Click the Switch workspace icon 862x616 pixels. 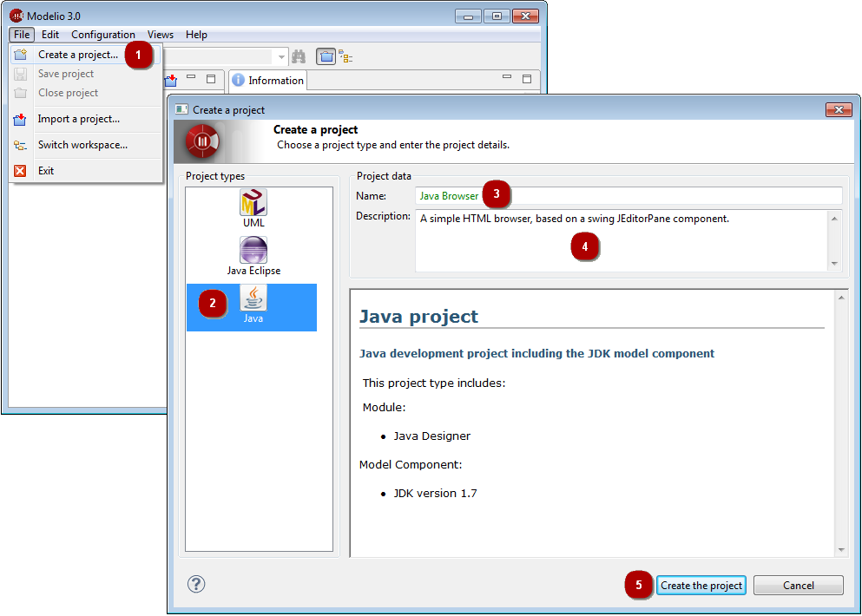coord(20,145)
